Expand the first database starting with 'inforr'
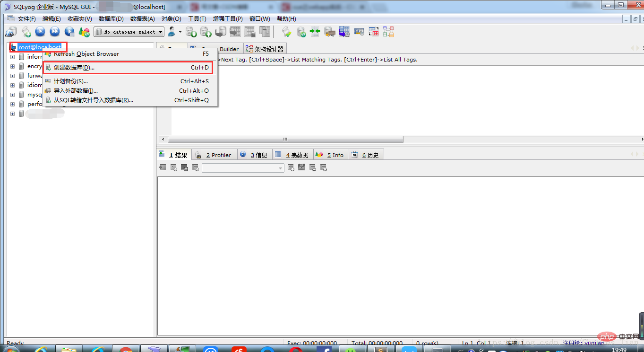This screenshot has height=352, width=644. 12,57
